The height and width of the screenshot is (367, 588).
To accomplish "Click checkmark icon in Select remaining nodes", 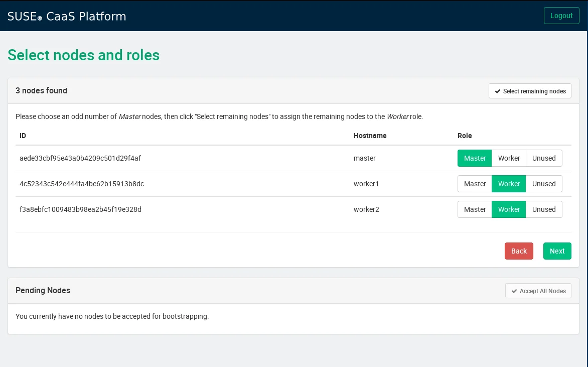I will click(498, 91).
